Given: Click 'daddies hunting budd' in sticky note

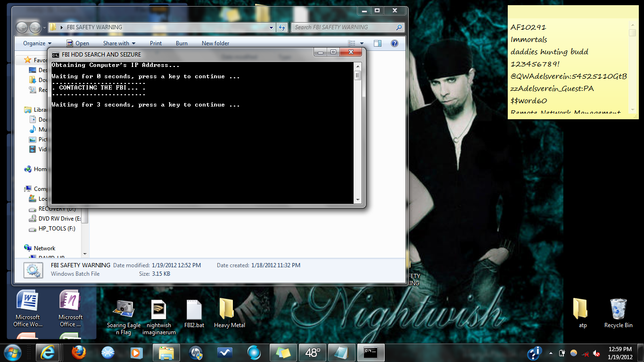Looking at the screenshot, I should point(549,52).
